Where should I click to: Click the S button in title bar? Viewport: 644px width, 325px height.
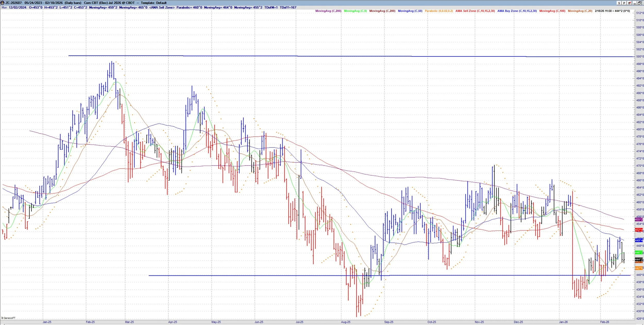click(x=619, y=3)
